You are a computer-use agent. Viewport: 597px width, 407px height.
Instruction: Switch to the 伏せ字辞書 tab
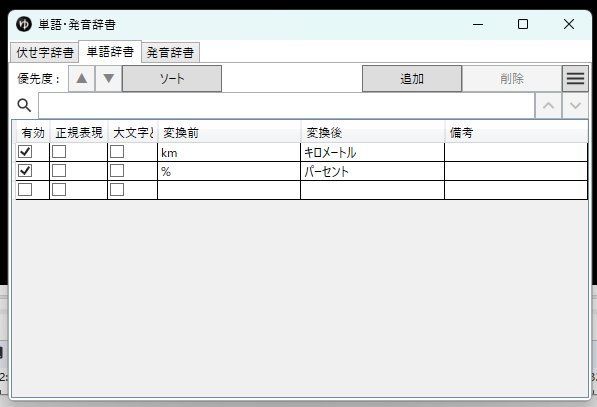45,53
